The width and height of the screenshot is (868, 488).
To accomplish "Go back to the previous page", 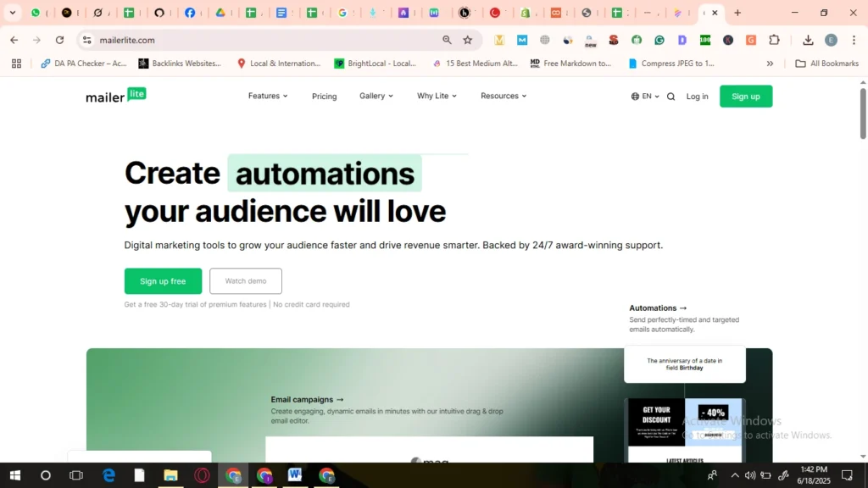I will pos(14,40).
